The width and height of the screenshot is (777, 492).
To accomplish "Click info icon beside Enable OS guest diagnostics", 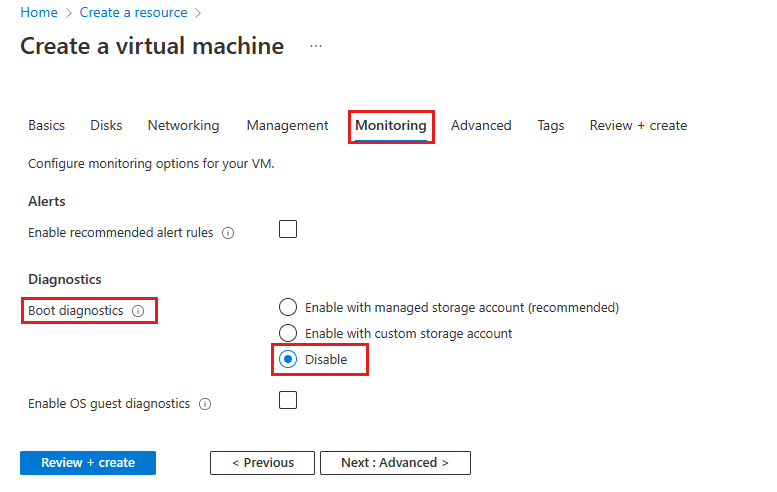I will 205,404.
